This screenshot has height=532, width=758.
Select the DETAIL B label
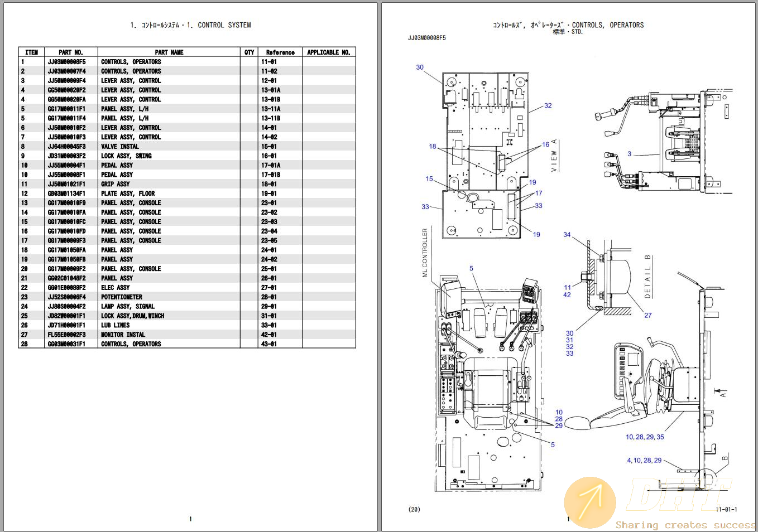[648, 277]
